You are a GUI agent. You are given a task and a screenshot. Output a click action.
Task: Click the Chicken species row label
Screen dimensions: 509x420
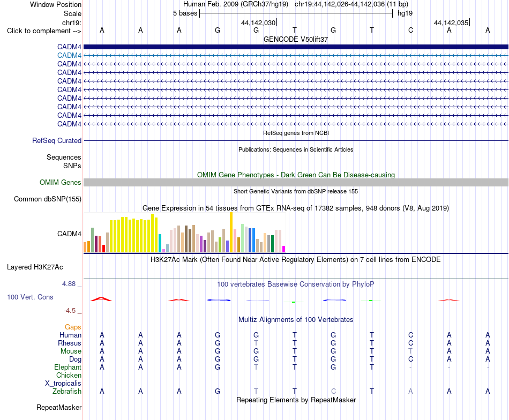69,375
